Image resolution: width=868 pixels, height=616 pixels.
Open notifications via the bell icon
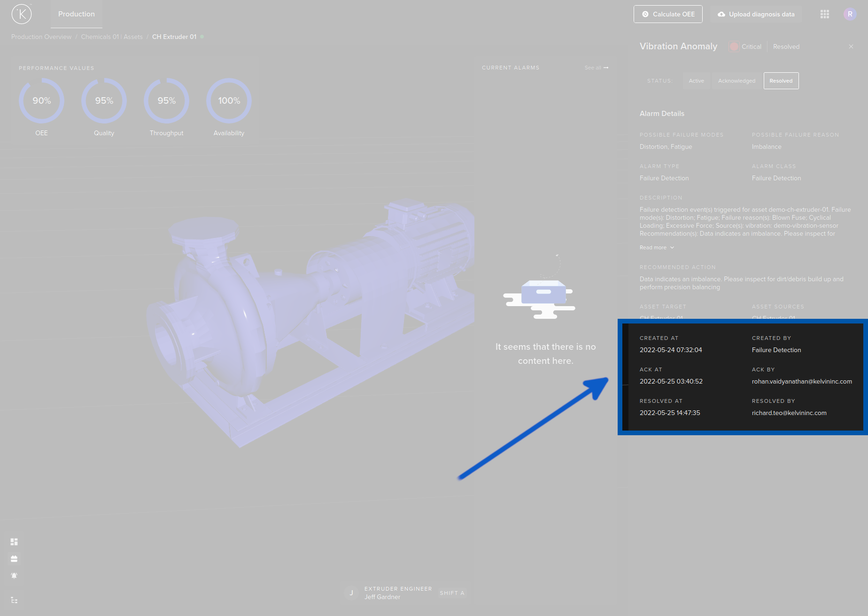point(14,575)
